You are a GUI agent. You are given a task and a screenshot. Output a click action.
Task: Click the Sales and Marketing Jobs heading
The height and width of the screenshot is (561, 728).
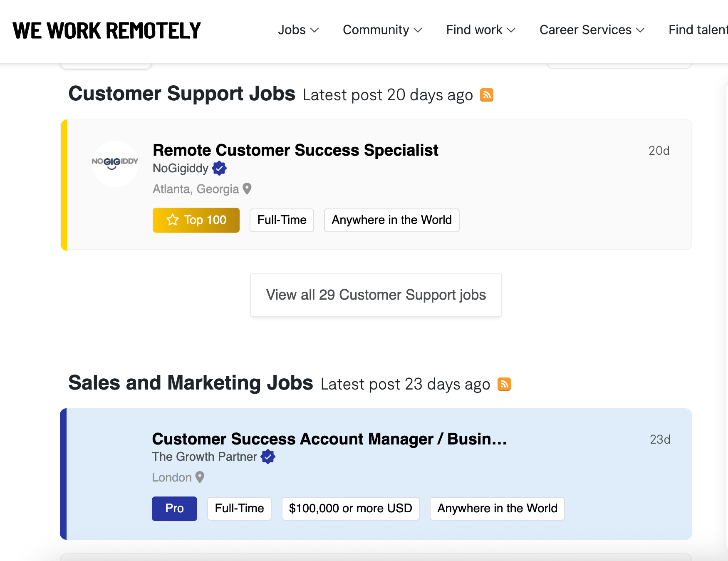[x=191, y=383]
